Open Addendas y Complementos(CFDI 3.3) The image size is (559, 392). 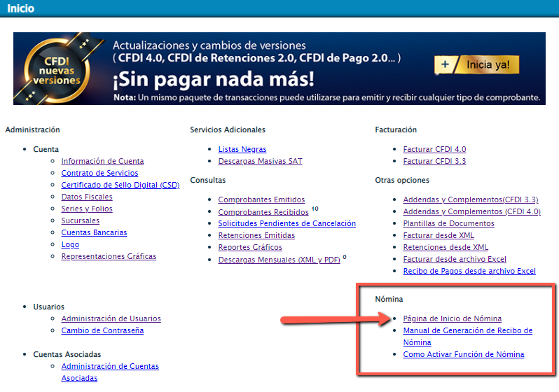[471, 199]
